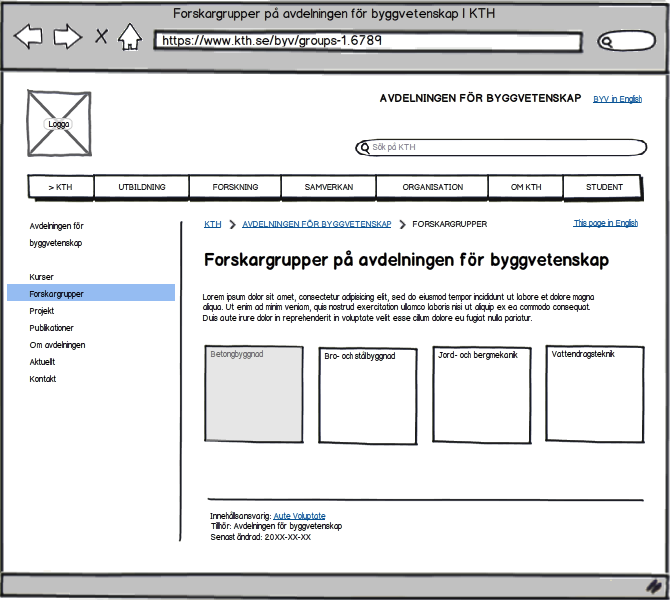Open the Betongbyggnad research group box

[253, 395]
